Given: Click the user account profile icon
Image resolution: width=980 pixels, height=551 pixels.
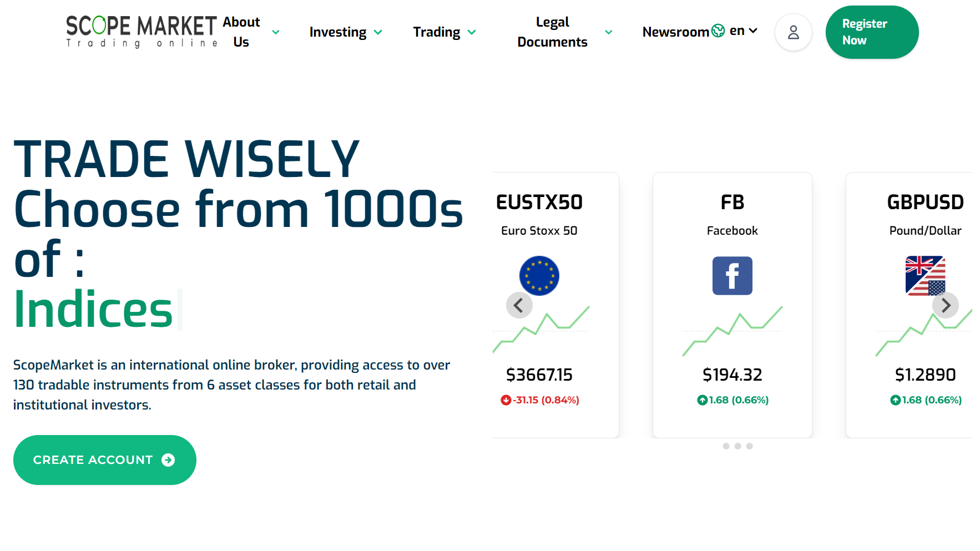Looking at the screenshot, I should coord(793,32).
